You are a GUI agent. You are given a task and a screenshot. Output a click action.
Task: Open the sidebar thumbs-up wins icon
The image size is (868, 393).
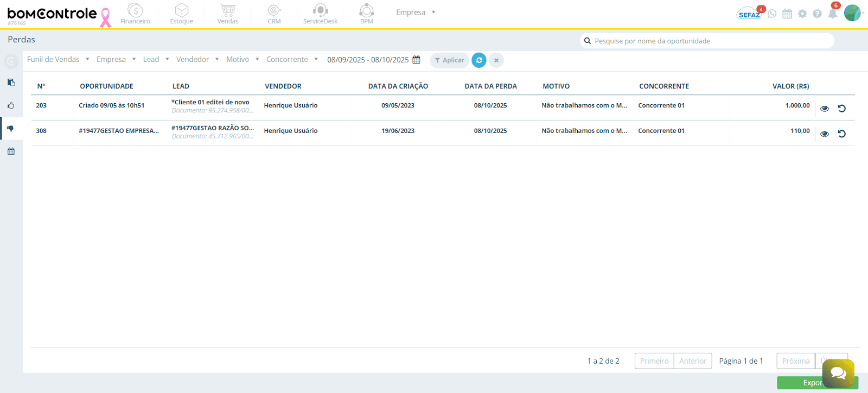tap(11, 105)
